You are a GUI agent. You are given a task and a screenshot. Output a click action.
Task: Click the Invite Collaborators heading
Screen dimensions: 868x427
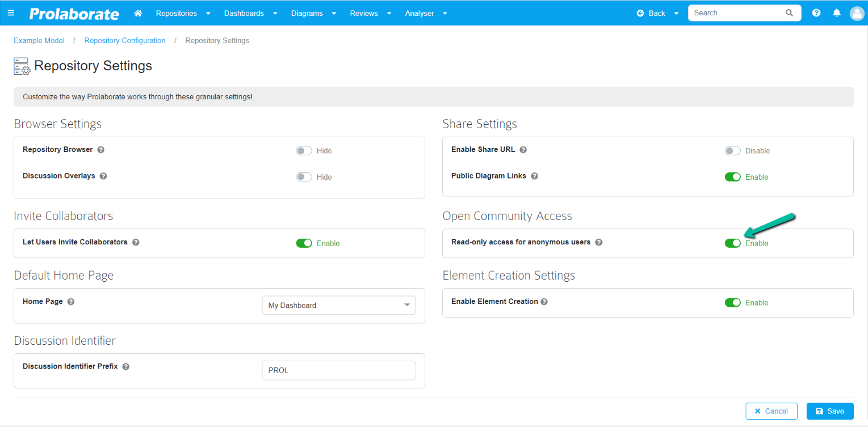(x=64, y=216)
